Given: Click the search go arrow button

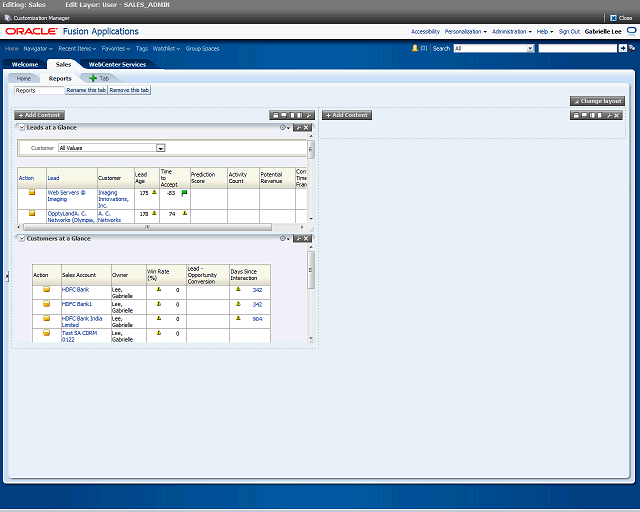Looking at the screenshot, I should pos(622,48).
